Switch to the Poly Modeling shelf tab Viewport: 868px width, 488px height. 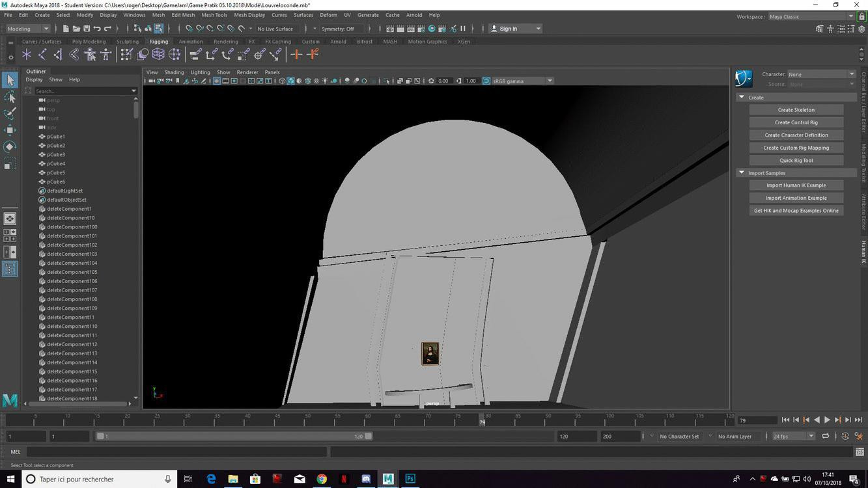coord(89,42)
